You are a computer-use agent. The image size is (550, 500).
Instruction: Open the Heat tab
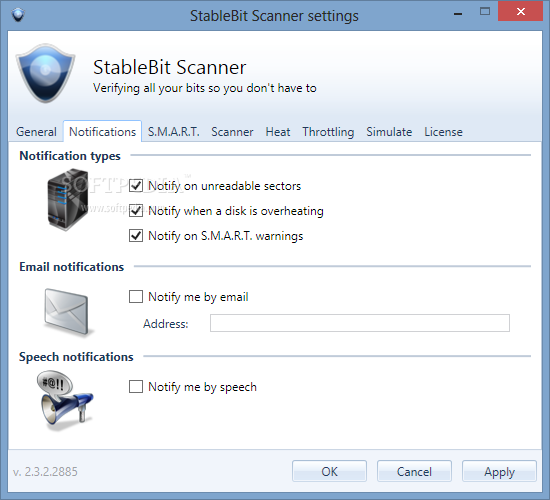click(278, 132)
